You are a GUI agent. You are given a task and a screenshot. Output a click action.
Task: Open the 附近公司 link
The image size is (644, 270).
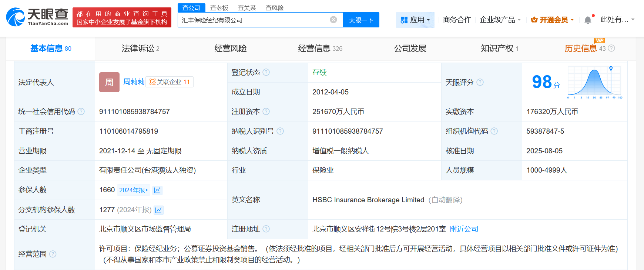(x=464, y=229)
